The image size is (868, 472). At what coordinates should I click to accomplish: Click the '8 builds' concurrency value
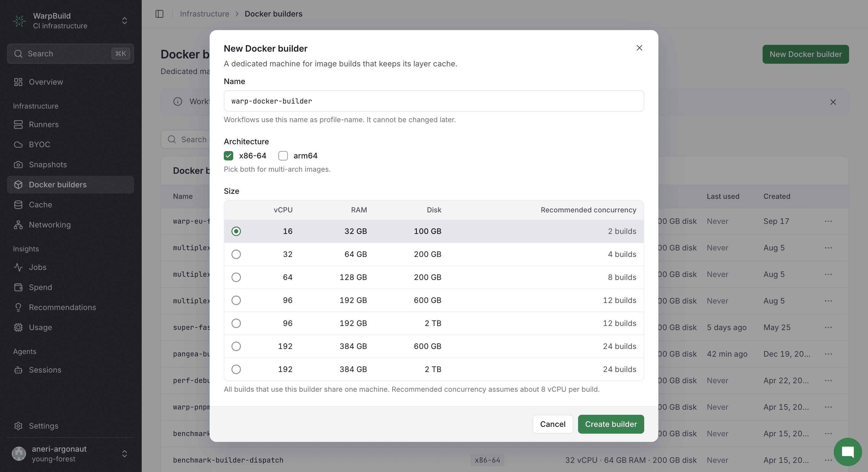click(x=622, y=277)
